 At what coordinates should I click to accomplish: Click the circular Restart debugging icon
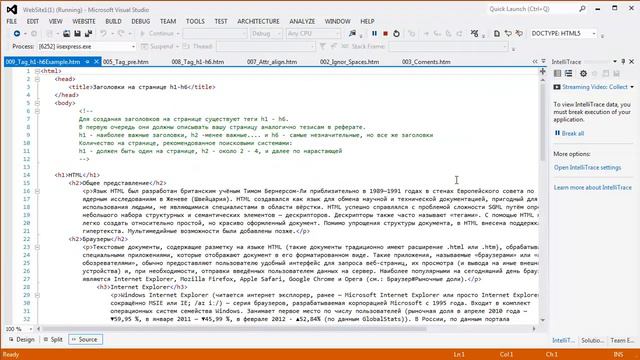(396, 33)
